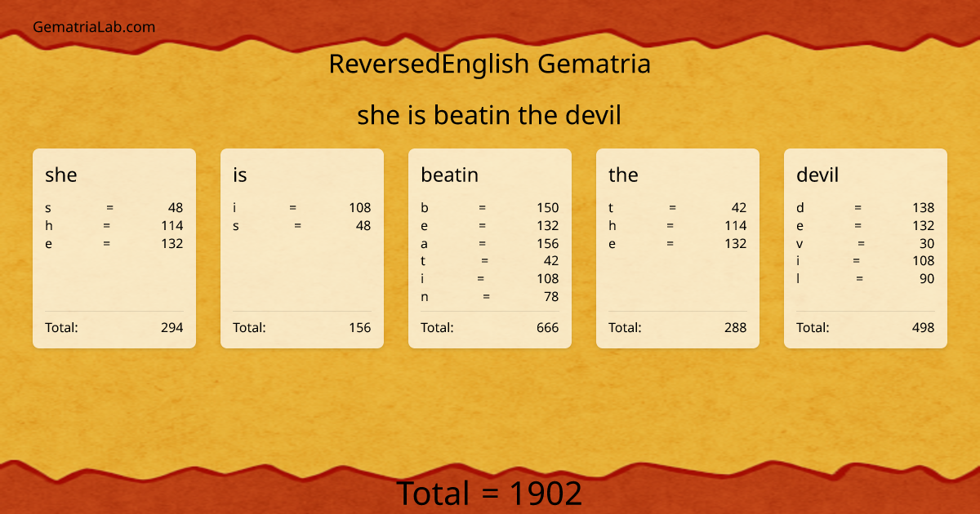Click value 48 in the 'is' card
The image size is (980, 514).
click(363, 226)
